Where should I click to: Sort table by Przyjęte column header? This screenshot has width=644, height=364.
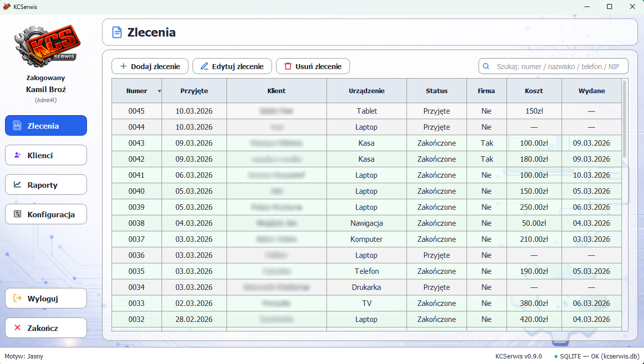pos(194,91)
